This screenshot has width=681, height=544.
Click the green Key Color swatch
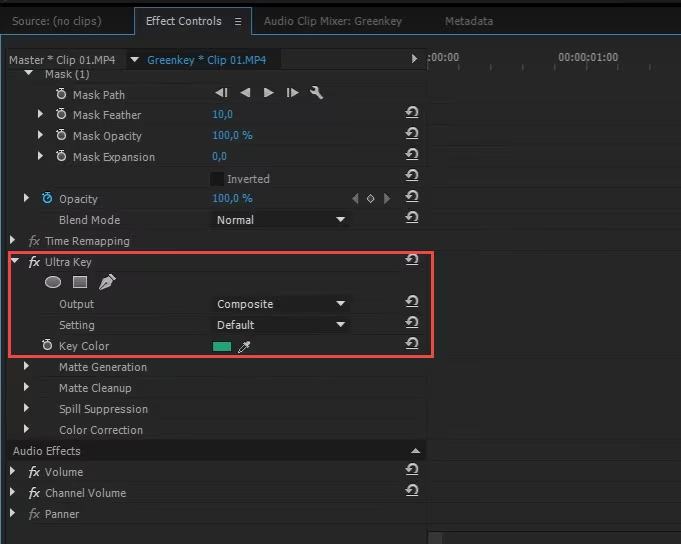(x=222, y=347)
